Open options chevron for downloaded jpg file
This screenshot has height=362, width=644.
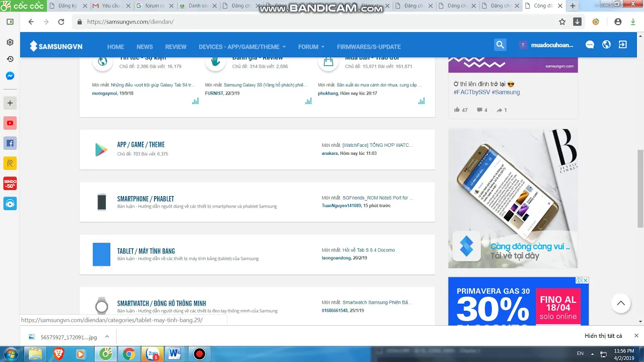[107, 337]
